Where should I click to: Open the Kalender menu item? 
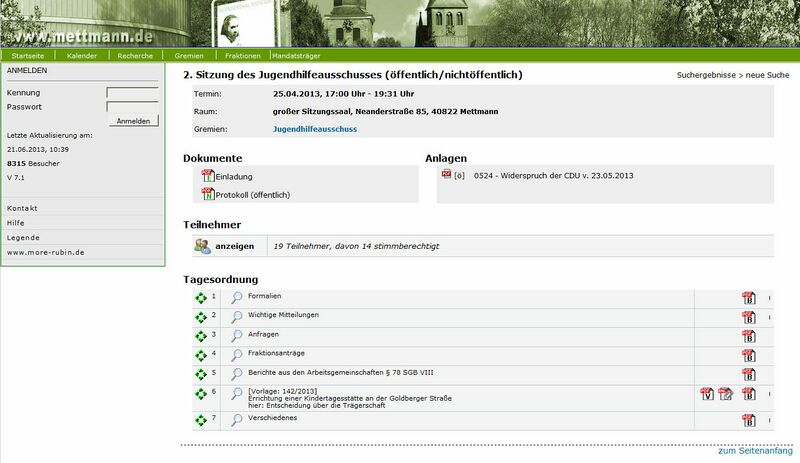click(81, 56)
